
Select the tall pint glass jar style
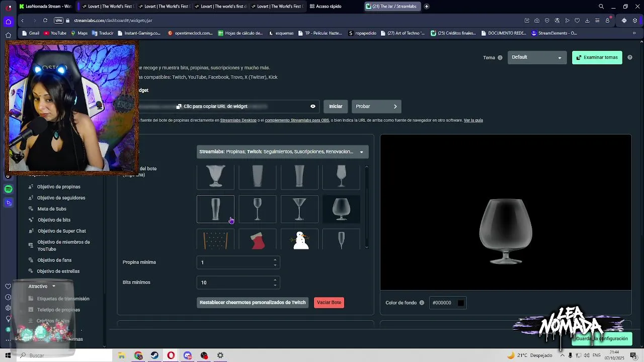click(x=215, y=209)
